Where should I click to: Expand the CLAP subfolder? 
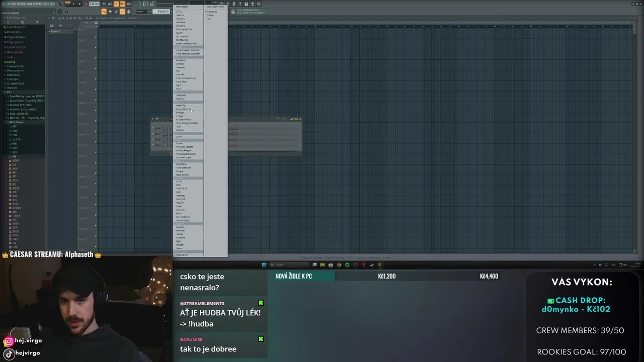click(x=15, y=131)
